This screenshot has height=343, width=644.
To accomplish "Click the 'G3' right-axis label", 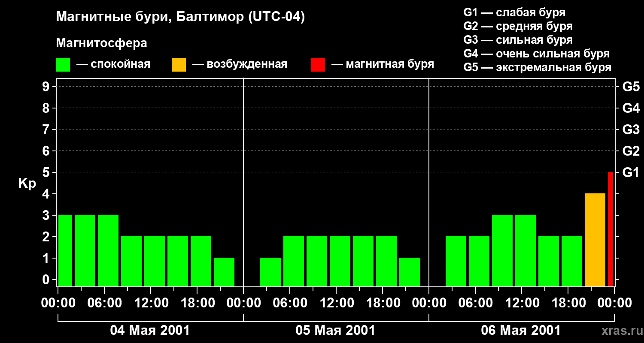I will point(631,129).
